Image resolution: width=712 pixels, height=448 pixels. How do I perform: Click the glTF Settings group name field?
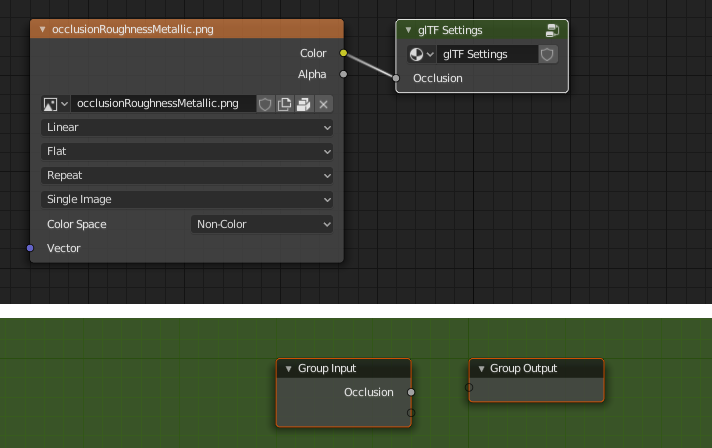(x=487, y=54)
